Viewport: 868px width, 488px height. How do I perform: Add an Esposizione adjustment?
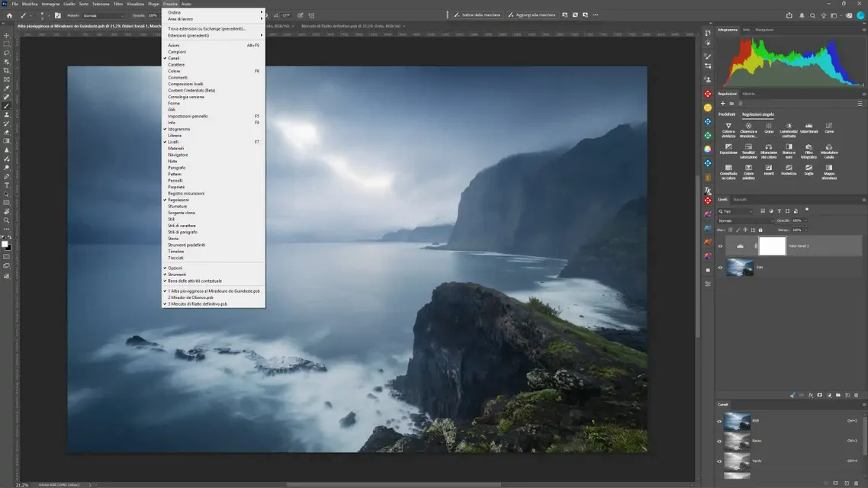[728, 149]
